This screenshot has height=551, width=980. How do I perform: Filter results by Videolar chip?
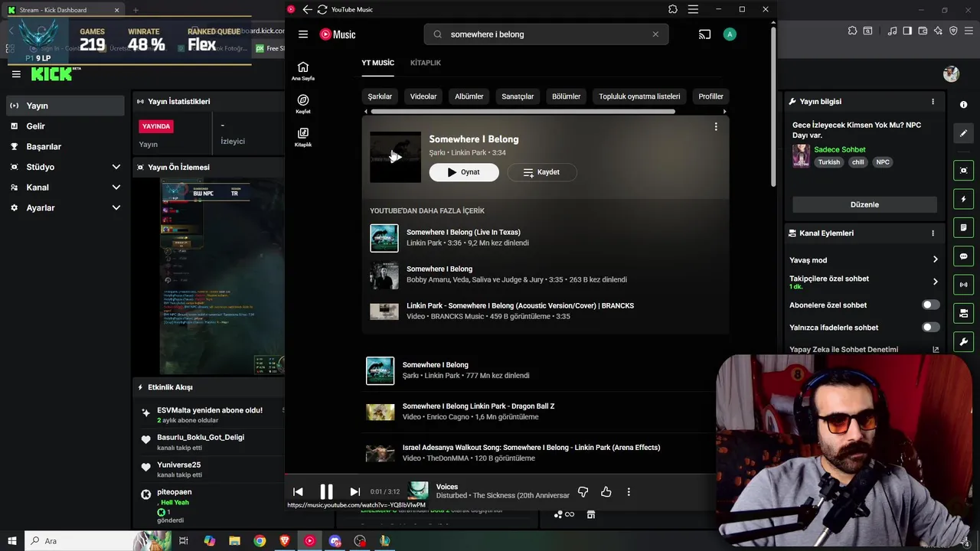423,96
